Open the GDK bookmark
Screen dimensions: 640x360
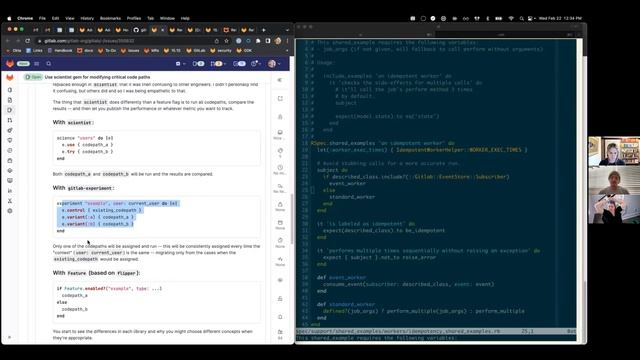[x=244, y=51]
